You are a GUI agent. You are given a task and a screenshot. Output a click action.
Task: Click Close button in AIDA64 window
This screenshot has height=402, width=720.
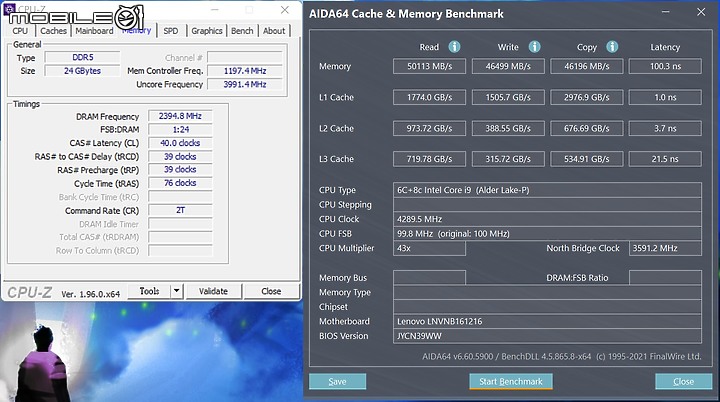[683, 381]
